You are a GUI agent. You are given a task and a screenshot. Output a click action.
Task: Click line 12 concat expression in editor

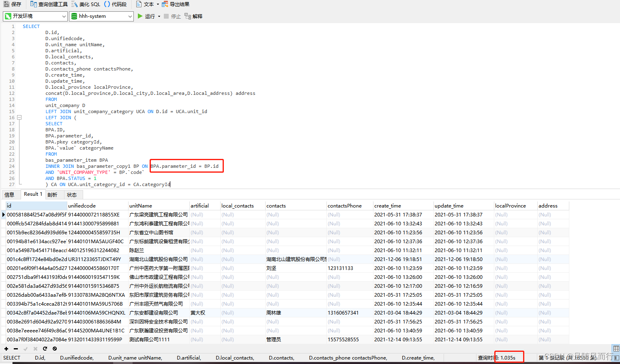[150, 93]
